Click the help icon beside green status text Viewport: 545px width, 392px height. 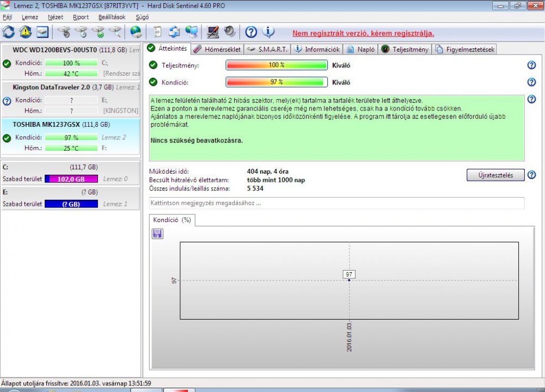531,99
